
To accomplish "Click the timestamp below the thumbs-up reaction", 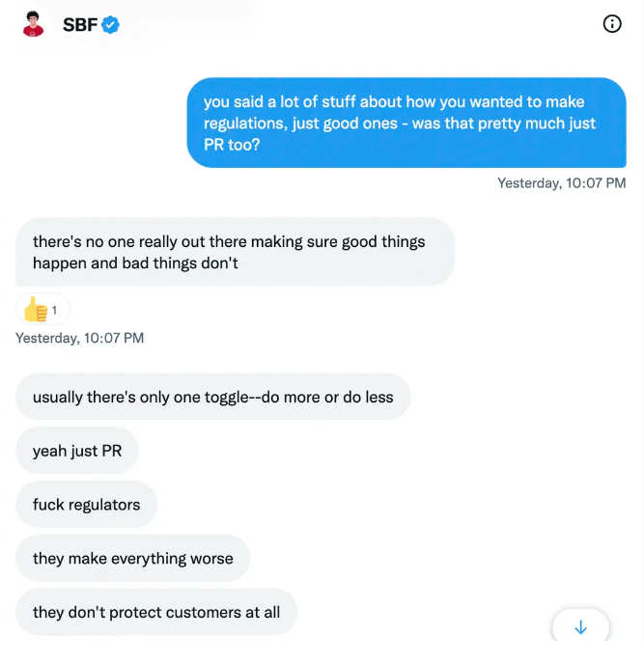I will coord(79,338).
